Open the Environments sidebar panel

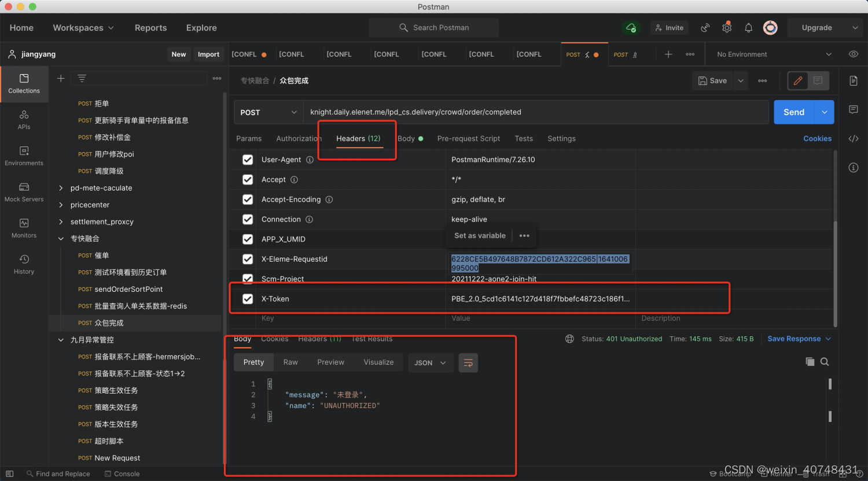(24, 156)
